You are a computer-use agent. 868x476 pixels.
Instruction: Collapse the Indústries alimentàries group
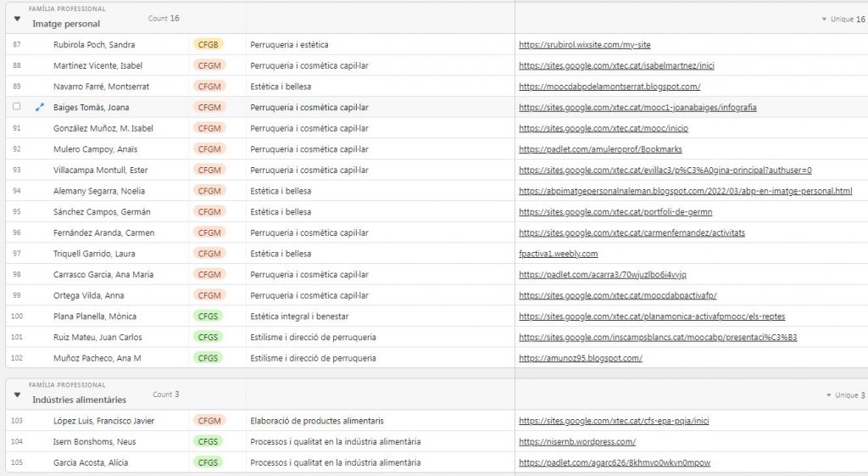click(x=17, y=395)
